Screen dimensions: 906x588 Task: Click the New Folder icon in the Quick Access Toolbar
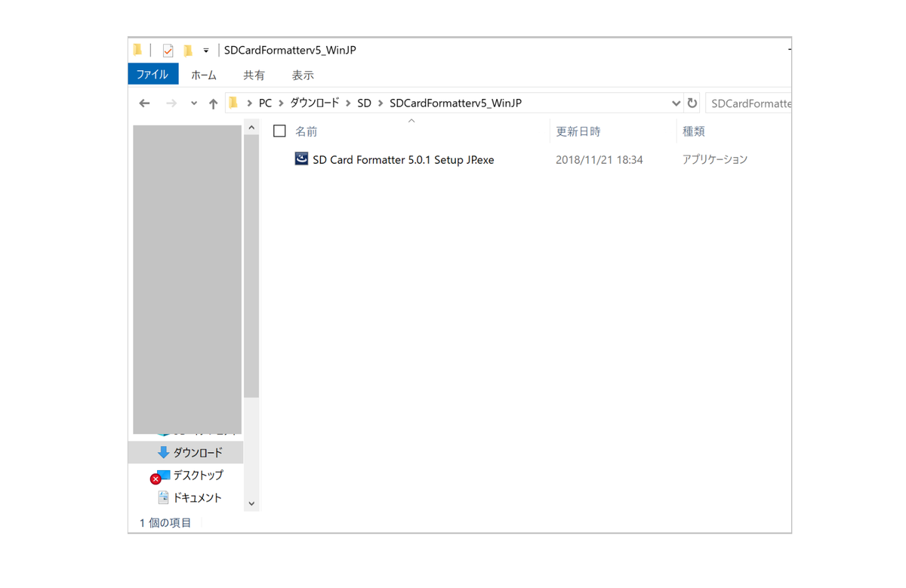pos(187,50)
